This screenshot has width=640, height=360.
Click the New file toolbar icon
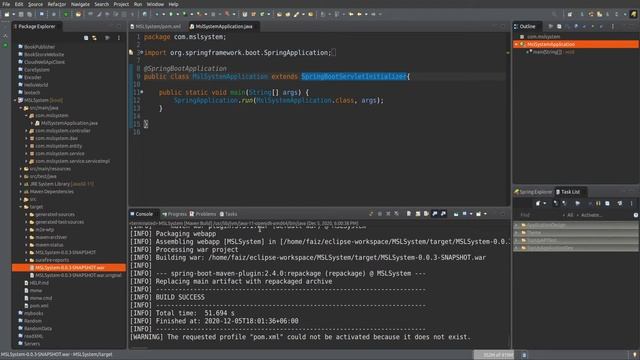pyautogui.click(x=7, y=14)
